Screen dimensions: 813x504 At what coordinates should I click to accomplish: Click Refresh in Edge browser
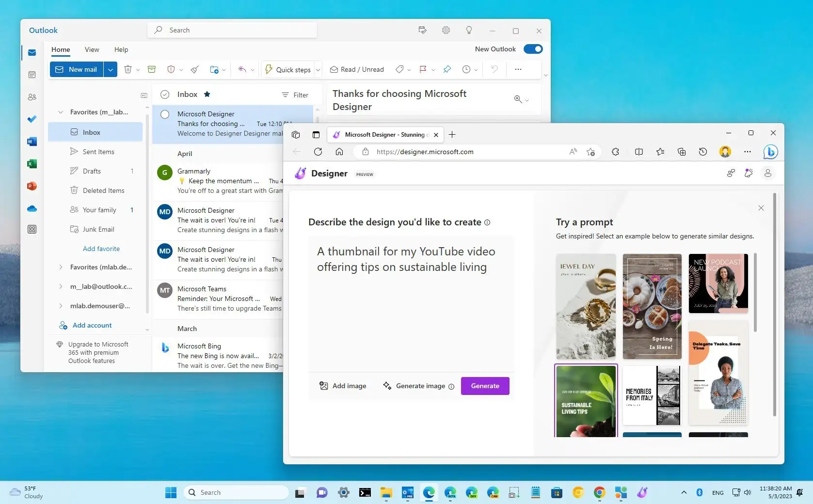[318, 152]
